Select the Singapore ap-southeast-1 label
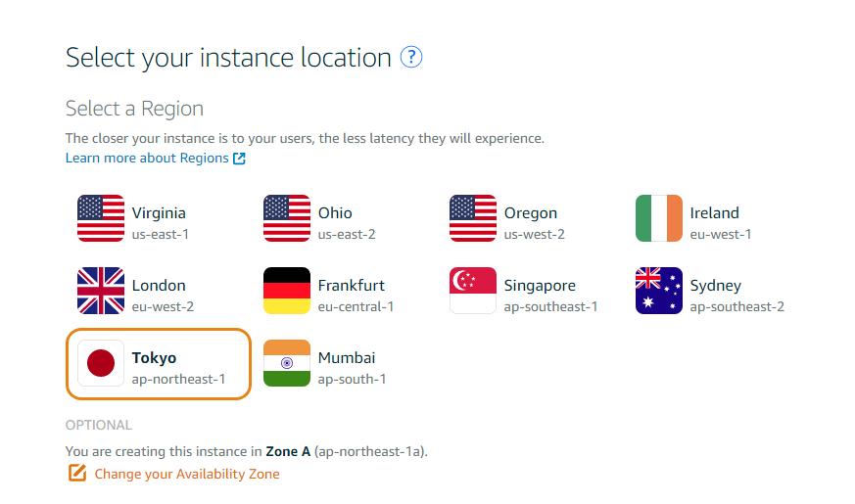The height and width of the screenshot is (504, 855). coord(550,296)
